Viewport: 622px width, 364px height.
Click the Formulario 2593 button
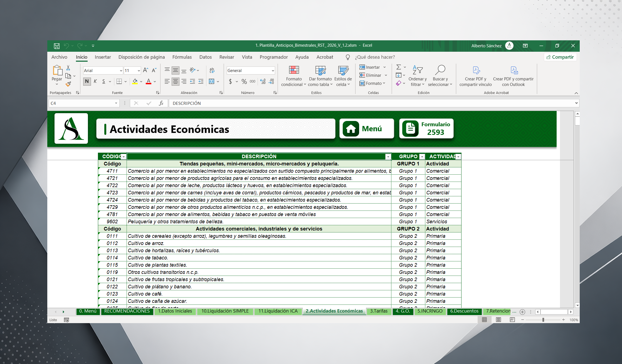(x=426, y=128)
